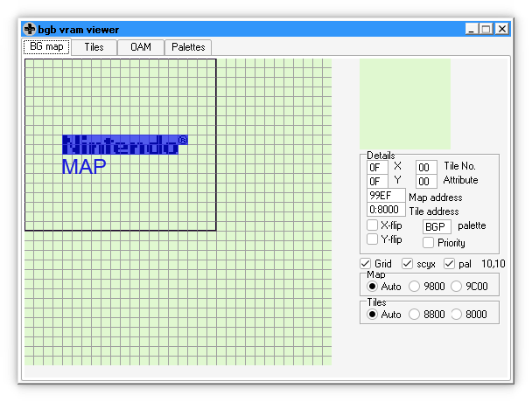Select the 9C00 map radio button
Viewport: 532px width, 402px height.
[x=457, y=287]
